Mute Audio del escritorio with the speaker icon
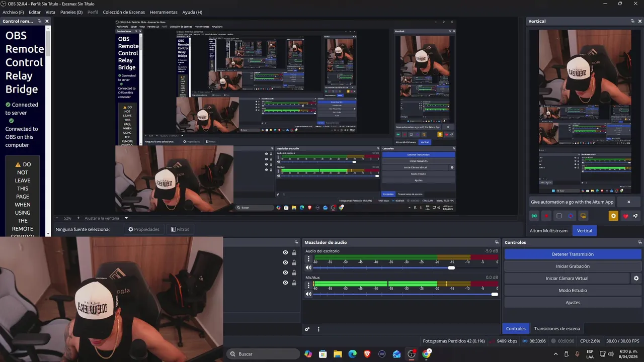This screenshot has width=644, height=362. [308, 268]
